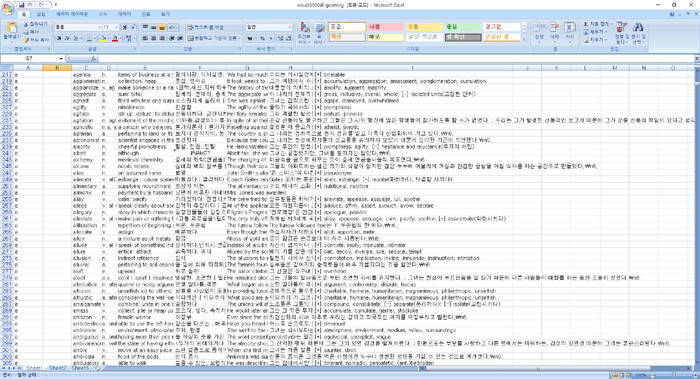Select column B header
The image size is (700, 379).
click(x=57, y=68)
